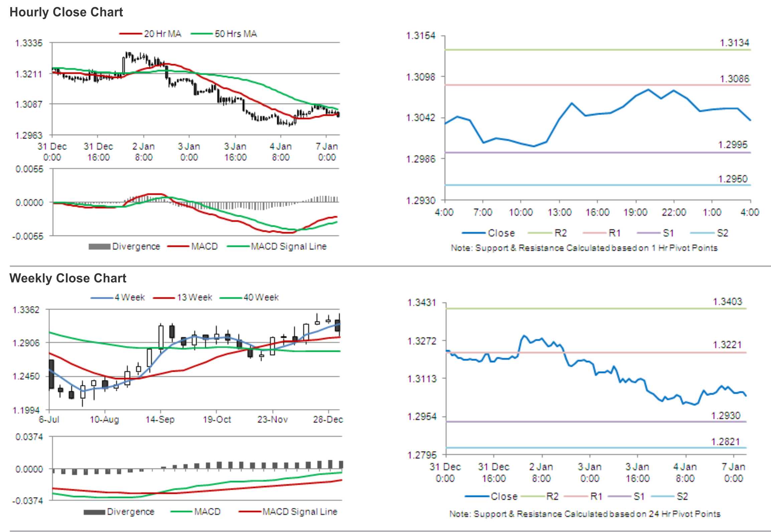Click the 1.3362 weekly axis label

pyautogui.click(x=26, y=310)
